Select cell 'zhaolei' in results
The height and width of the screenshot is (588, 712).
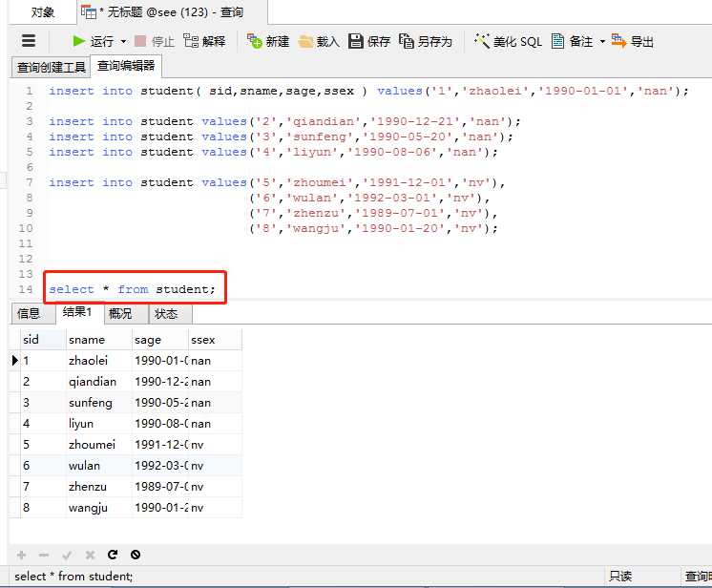point(98,361)
